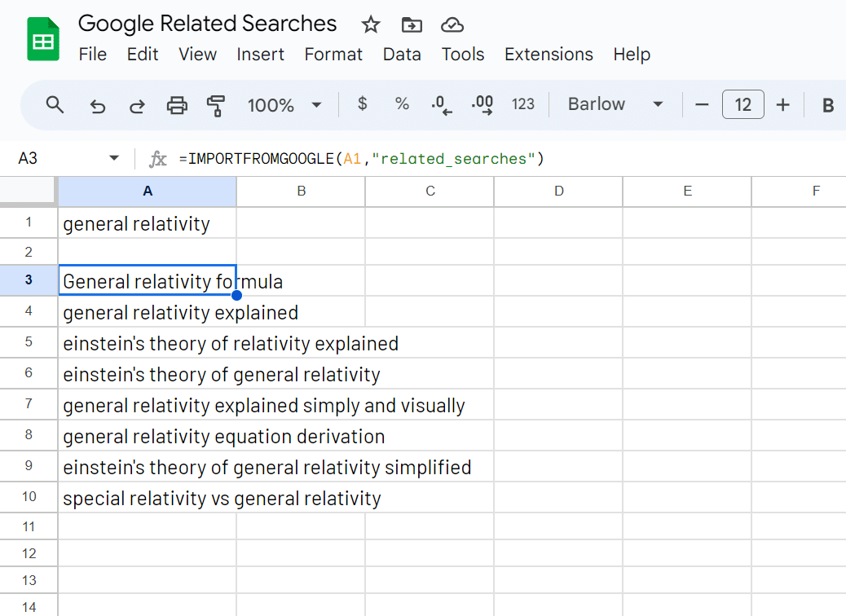Decrease font size with minus button
Image resolution: width=846 pixels, height=616 pixels.
(703, 104)
